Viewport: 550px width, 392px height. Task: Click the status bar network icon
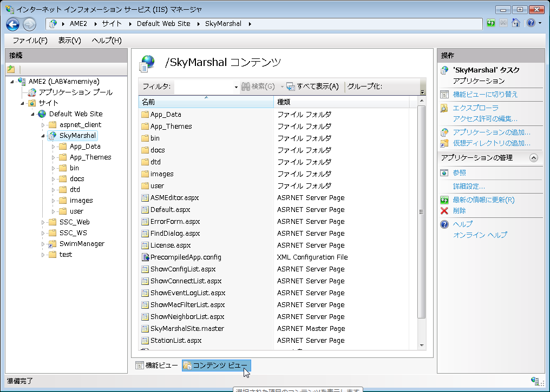click(535, 381)
